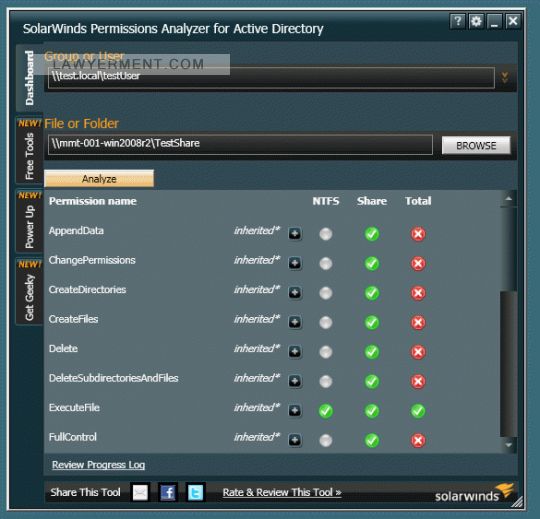The image size is (540, 519).
Task: Expand CreateDirectories details with plus button
Action: point(295,293)
